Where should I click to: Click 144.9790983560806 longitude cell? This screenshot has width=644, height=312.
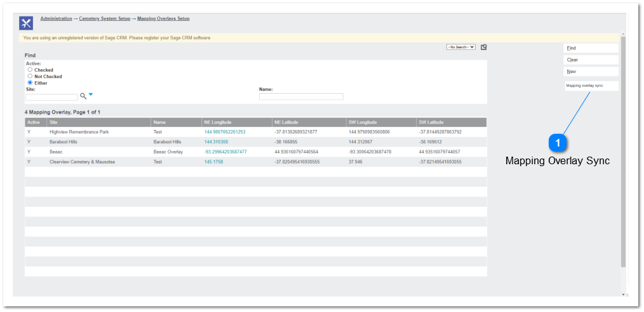pyautogui.click(x=369, y=132)
